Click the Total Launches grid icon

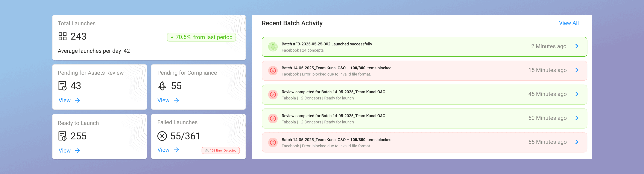click(x=62, y=36)
